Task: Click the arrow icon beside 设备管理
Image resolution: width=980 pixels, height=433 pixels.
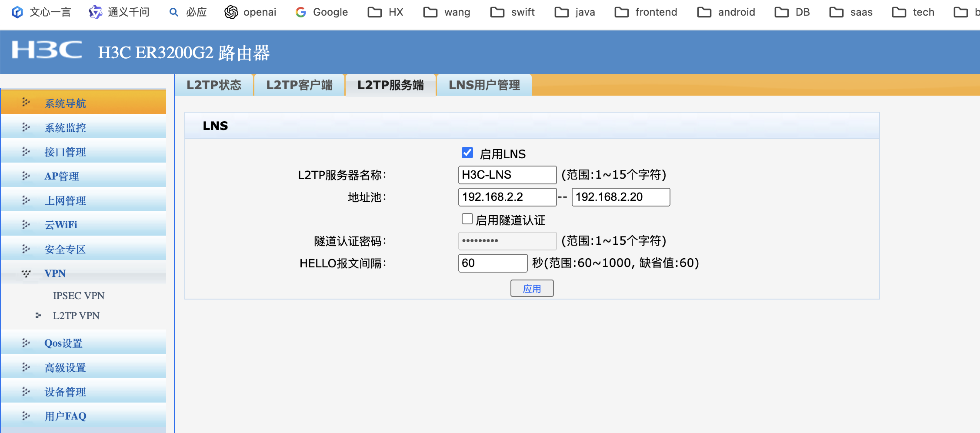Action: click(26, 391)
